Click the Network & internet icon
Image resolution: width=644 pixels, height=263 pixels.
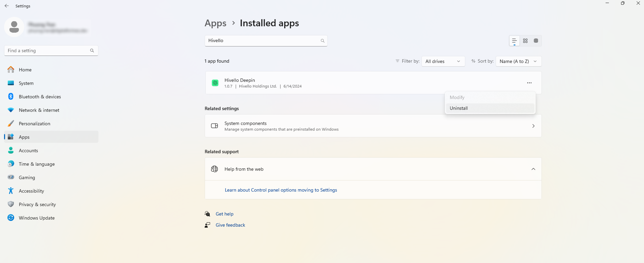[11, 110]
